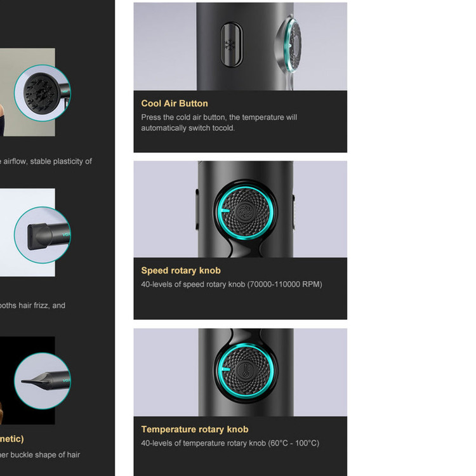
Task: Click the side-view glowing knob in top photo
Action: 289,46
